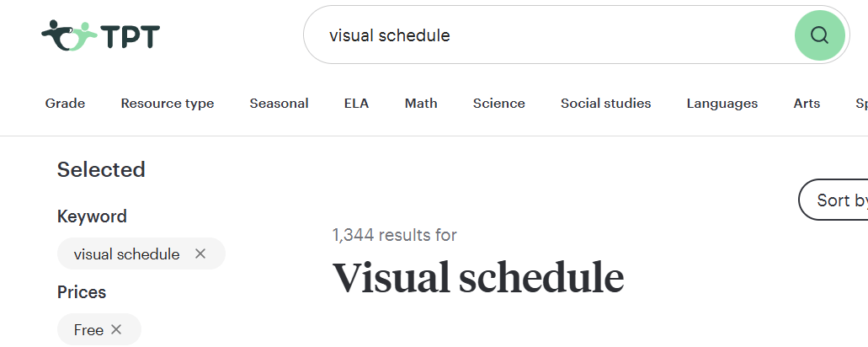Select the visual schedule keyword chip
Screen dimensions: 868x347
coord(126,254)
